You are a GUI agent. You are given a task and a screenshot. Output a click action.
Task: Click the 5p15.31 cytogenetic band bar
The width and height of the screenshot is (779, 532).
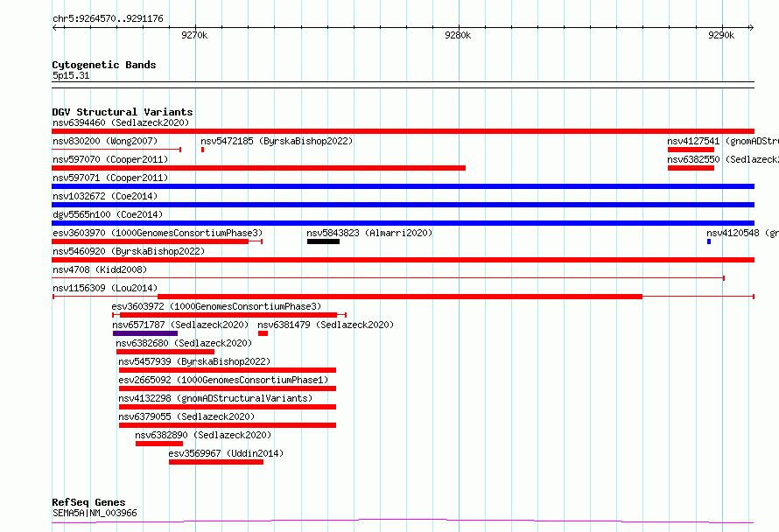click(x=403, y=85)
